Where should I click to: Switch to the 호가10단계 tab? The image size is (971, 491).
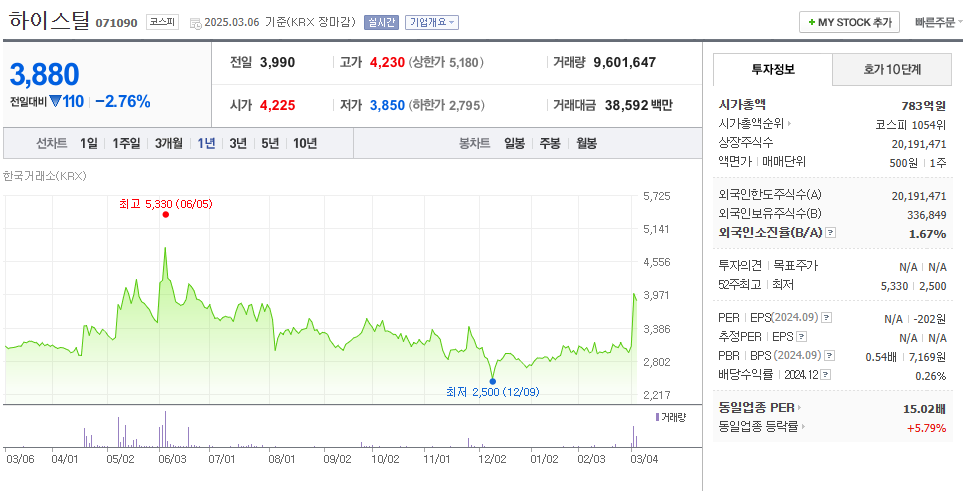tap(892, 69)
